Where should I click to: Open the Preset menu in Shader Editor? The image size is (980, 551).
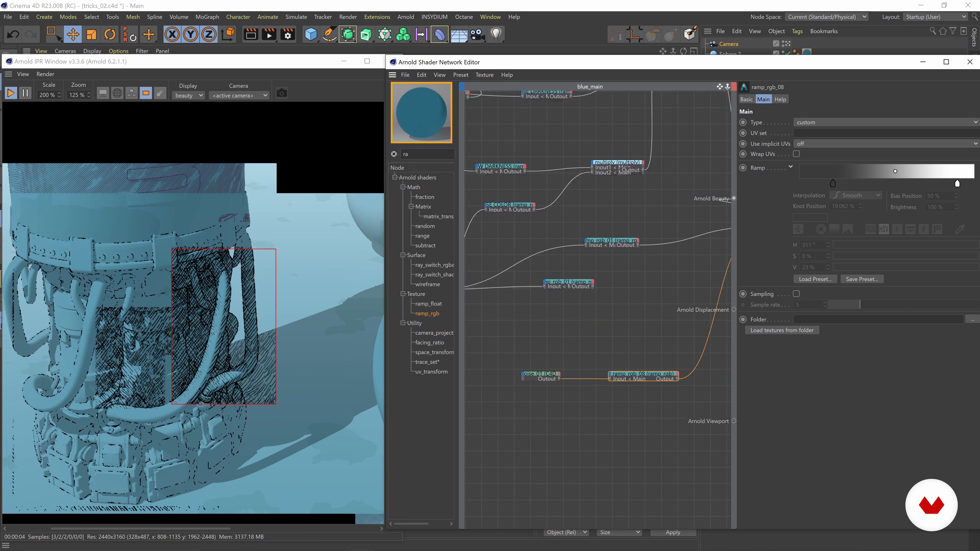(x=461, y=75)
